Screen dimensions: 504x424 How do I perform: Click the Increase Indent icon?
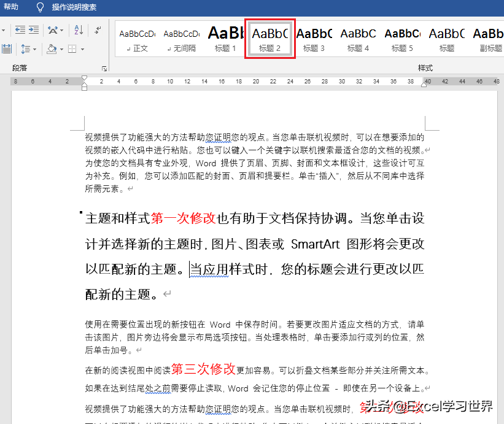[33, 29]
